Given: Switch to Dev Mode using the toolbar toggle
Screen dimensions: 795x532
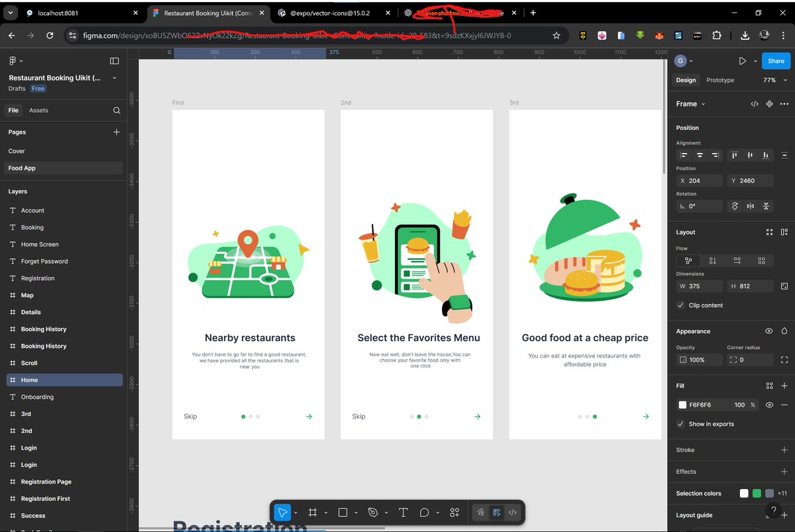Looking at the screenshot, I should (x=512, y=512).
